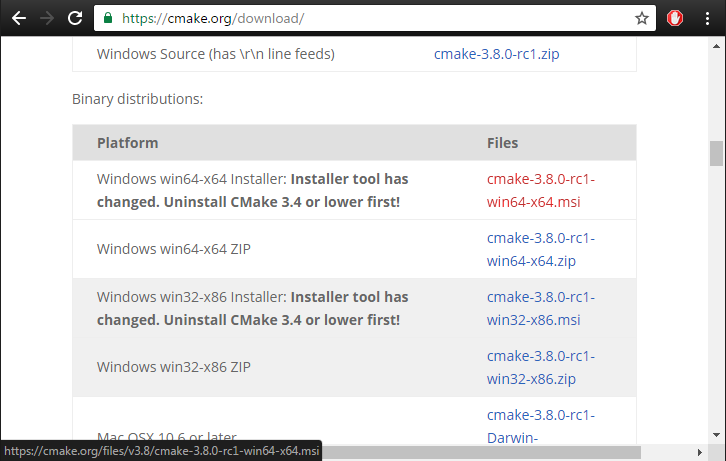Click the vertical scrollbar down arrow
The height and width of the screenshot is (461, 726).
pos(716,435)
